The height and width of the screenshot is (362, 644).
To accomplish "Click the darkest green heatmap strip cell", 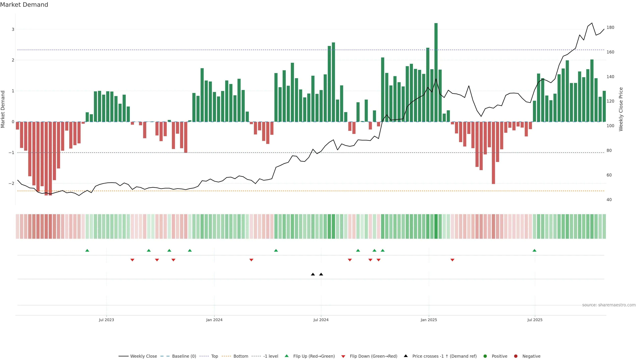I will [x=436, y=226].
